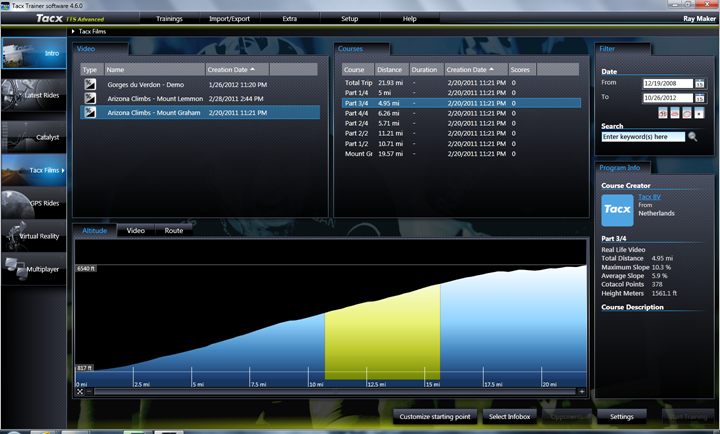Screen dimensions: 720x434
Task: Sort courses by the Scores column
Action: (522, 69)
